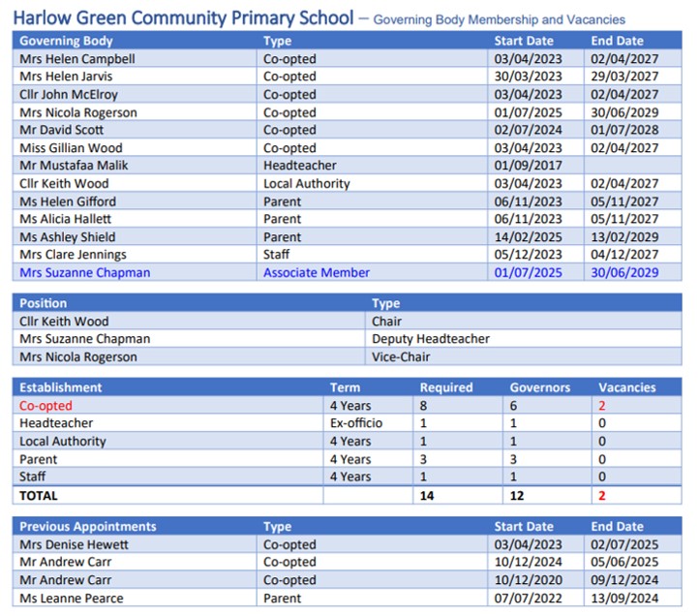This screenshot has height=616, width=699.
Task: Select the Mr David Scott entry
Action: (62, 130)
